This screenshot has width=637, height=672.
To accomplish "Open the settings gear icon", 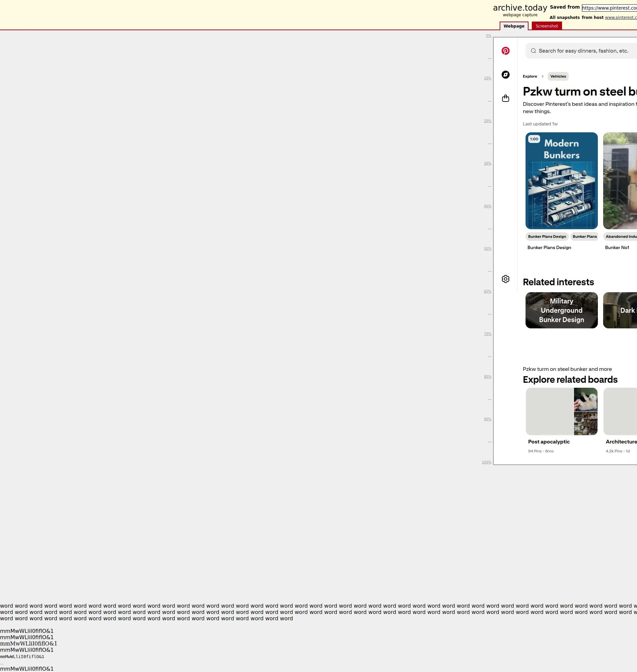I will pyautogui.click(x=505, y=279).
